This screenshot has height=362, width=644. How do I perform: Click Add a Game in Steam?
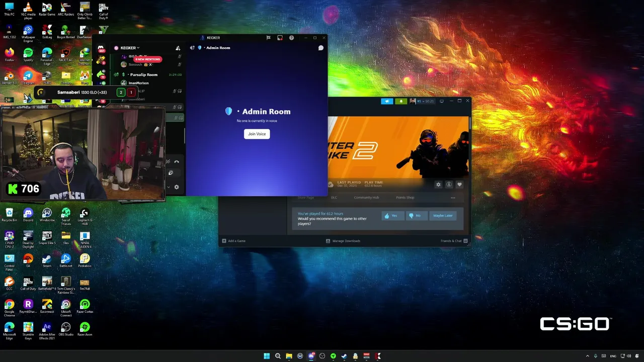234,241
